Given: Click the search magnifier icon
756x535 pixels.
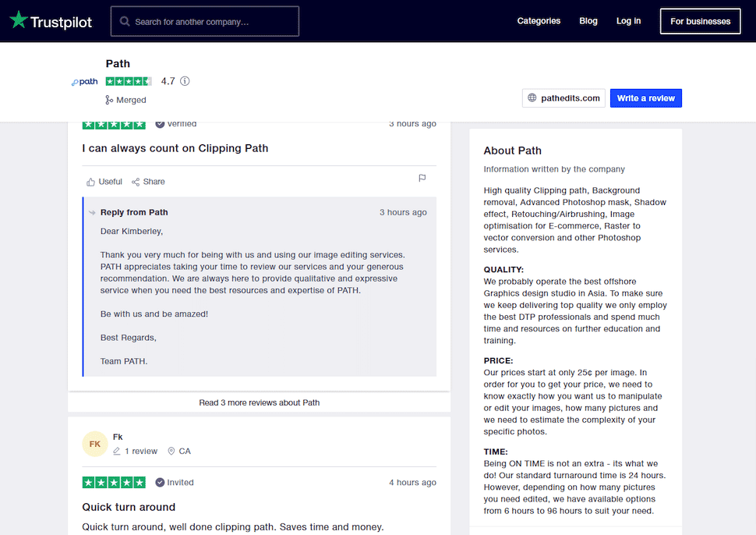Looking at the screenshot, I should (x=125, y=22).
